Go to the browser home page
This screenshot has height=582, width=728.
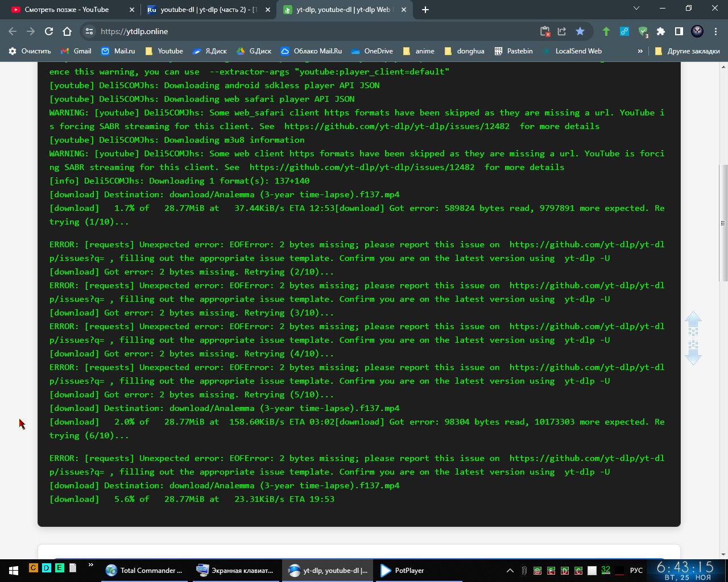coord(67,31)
